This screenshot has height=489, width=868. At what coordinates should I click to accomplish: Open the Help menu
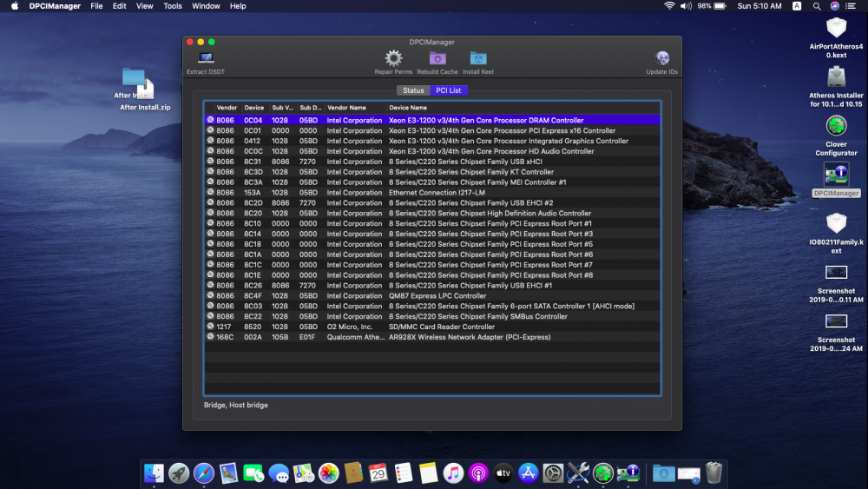point(238,6)
